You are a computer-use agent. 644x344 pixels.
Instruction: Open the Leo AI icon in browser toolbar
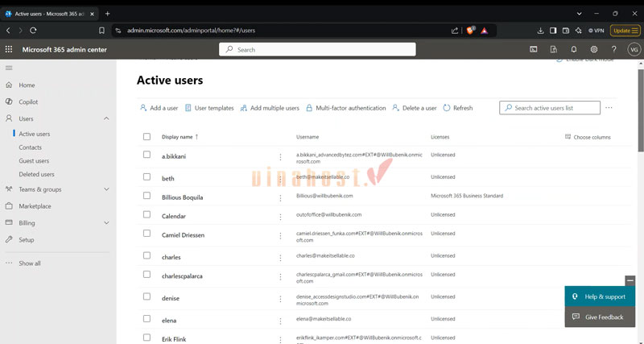tap(578, 31)
